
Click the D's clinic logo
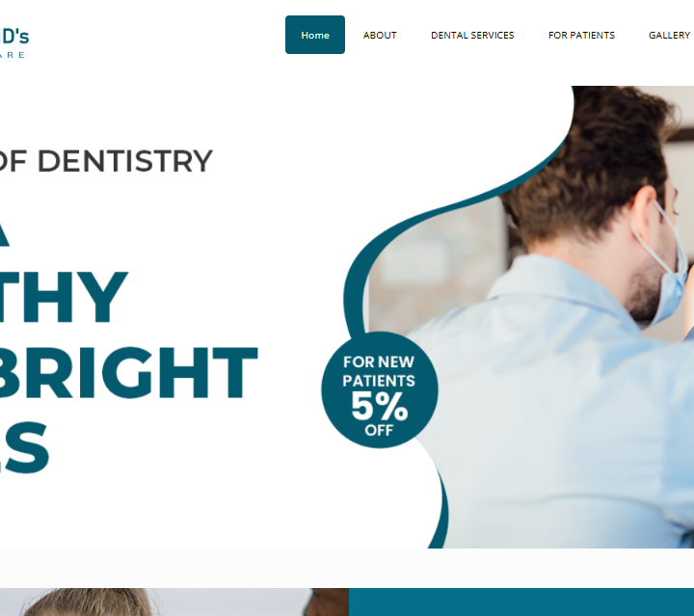(x=13, y=42)
